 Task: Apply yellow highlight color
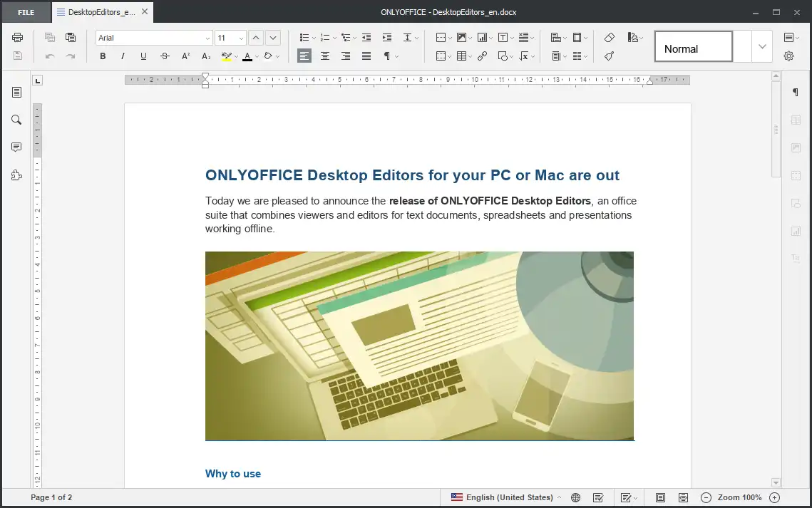pos(226,56)
